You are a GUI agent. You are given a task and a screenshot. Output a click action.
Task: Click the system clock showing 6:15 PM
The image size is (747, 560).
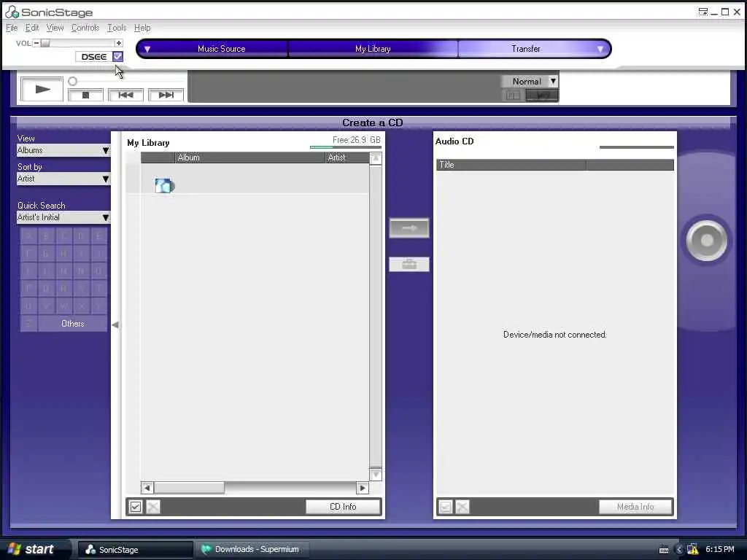tap(720, 550)
